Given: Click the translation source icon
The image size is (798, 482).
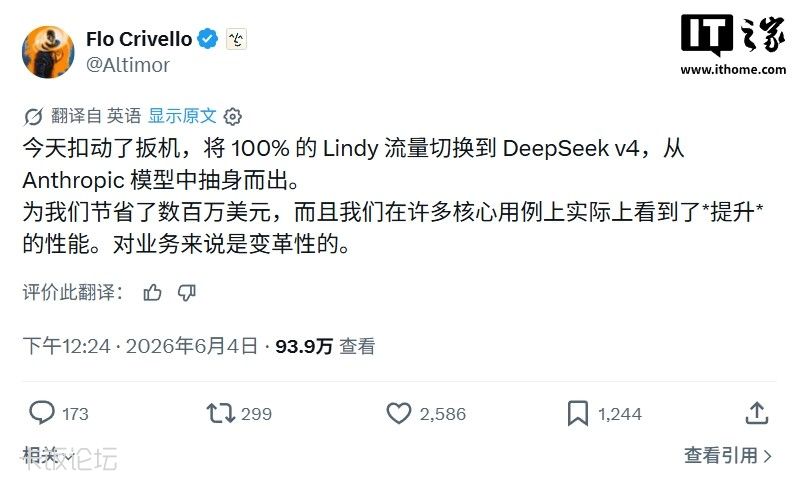Looking at the screenshot, I should click(x=34, y=117).
